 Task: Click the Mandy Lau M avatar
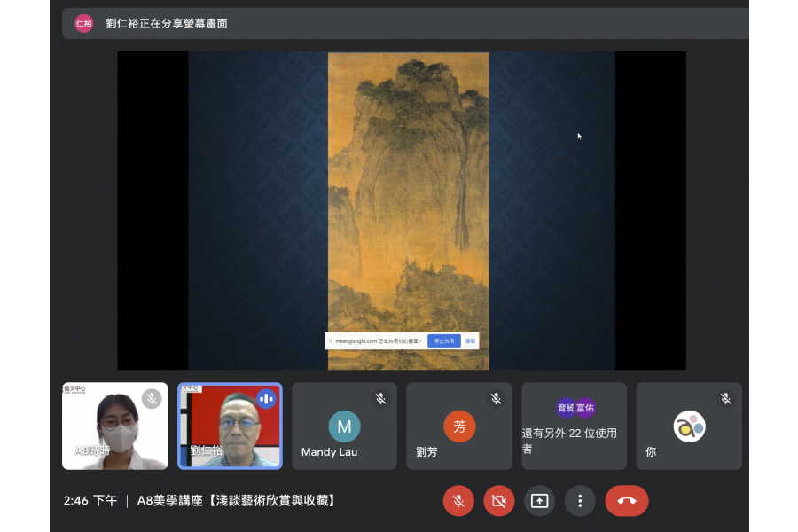tap(345, 426)
